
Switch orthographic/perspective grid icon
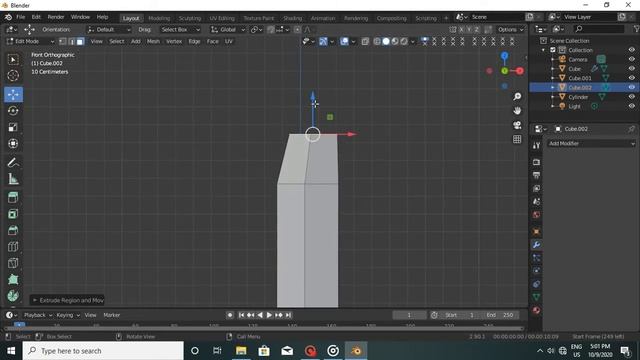(517, 139)
